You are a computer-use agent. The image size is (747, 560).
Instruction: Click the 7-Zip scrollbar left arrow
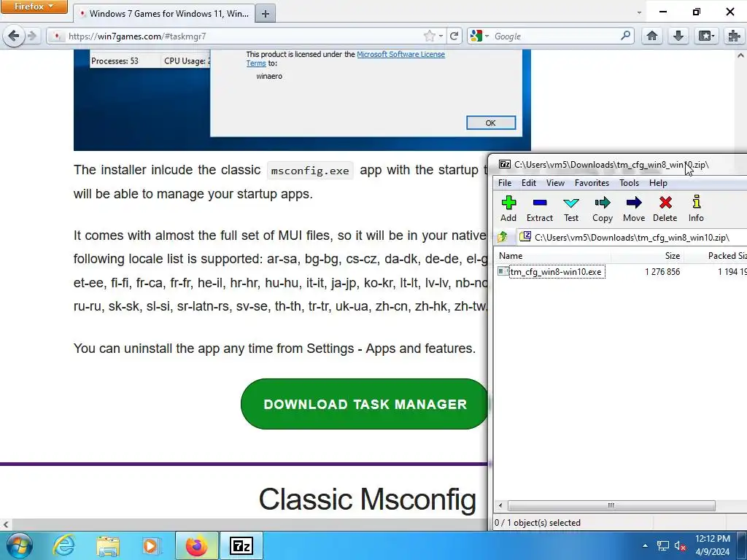tap(500, 505)
